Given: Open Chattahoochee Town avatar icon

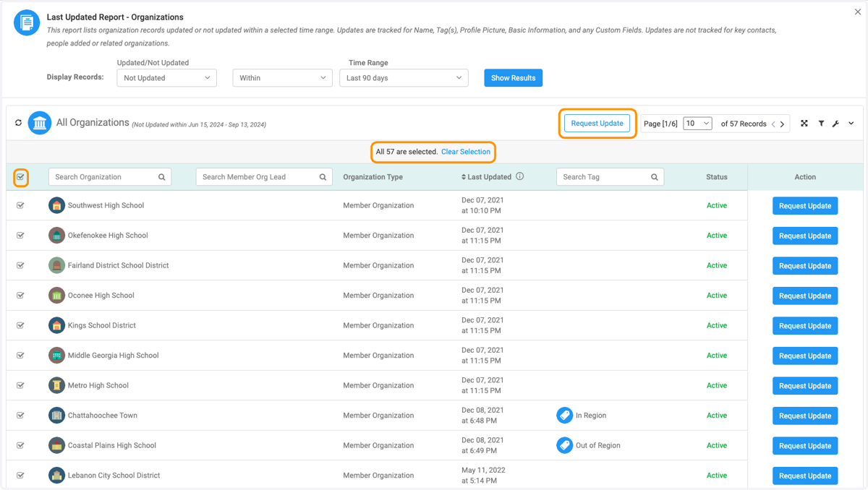Looking at the screenshot, I should [x=56, y=416].
